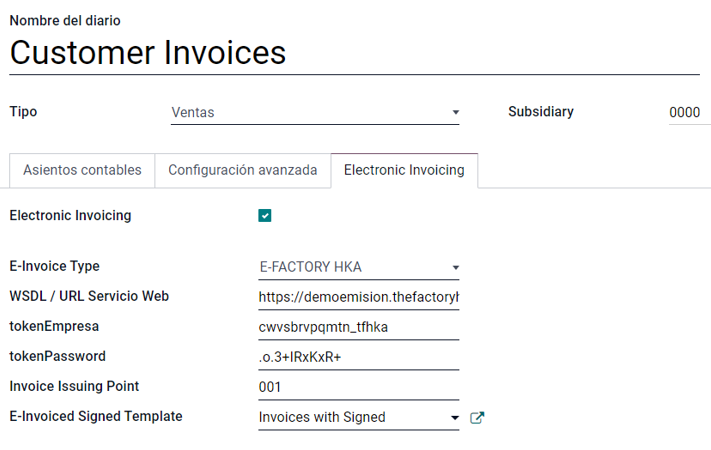
Task: Switch to the Asientos contables tab
Action: tap(82, 170)
